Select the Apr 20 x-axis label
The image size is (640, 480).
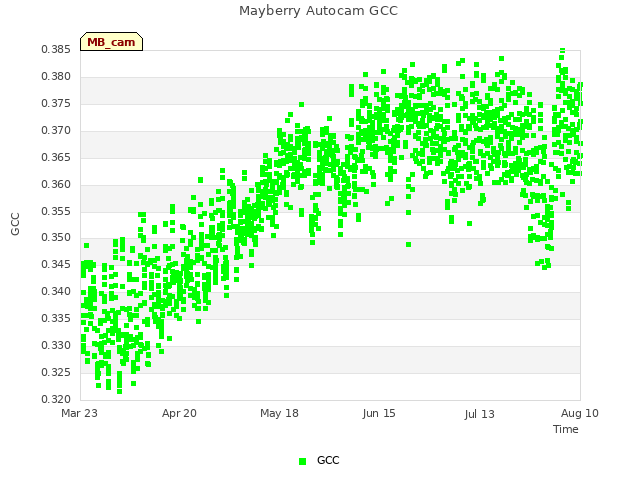pos(179,413)
